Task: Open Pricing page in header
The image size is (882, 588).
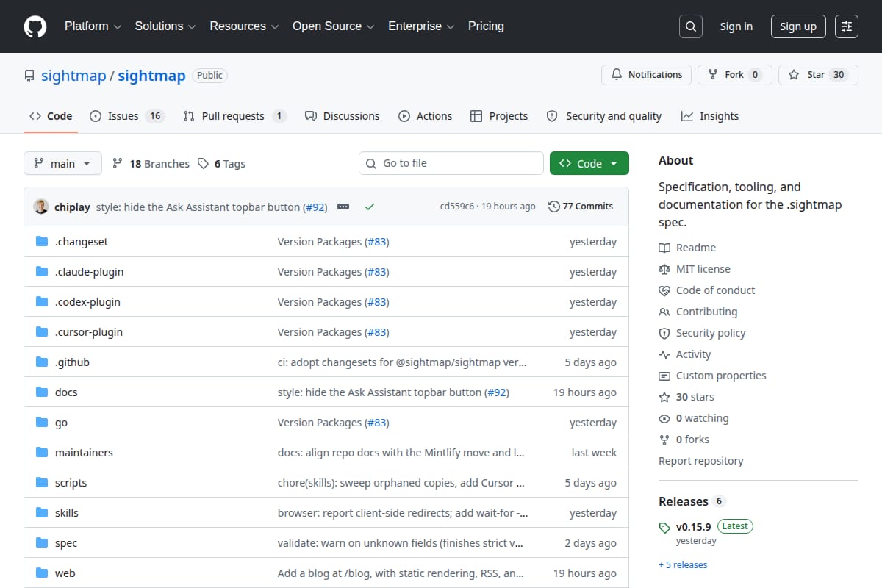Action: (x=486, y=26)
